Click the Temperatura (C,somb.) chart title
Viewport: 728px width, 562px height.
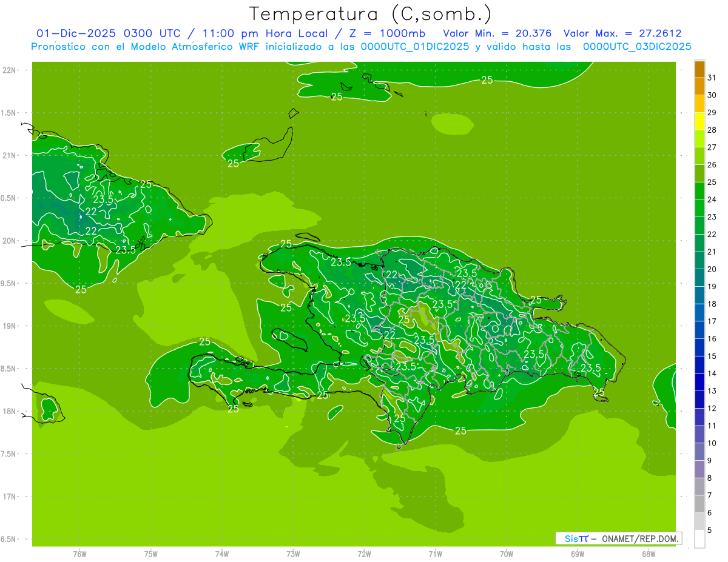pyautogui.click(x=370, y=14)
